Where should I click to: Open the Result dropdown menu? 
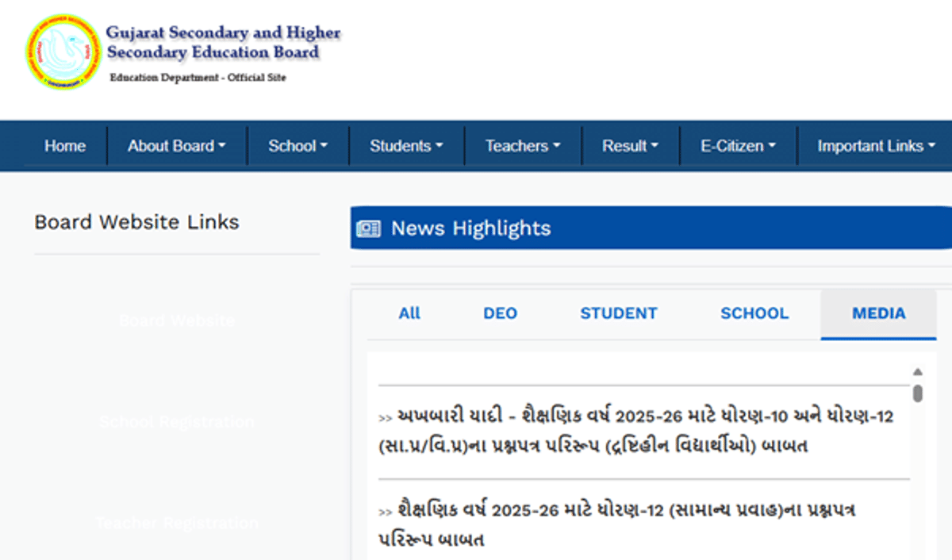click(x=631, y=145)
